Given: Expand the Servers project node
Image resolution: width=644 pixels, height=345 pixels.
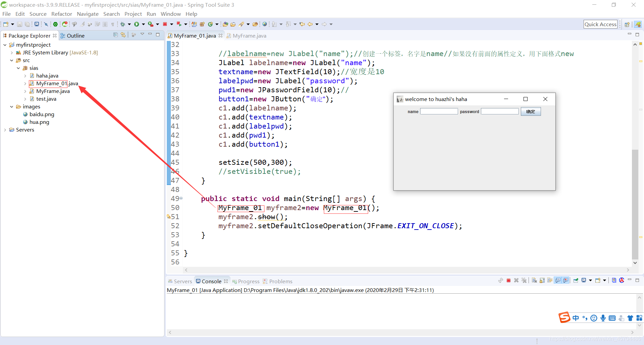Looking at the screenshot, I should click(5, 130).
